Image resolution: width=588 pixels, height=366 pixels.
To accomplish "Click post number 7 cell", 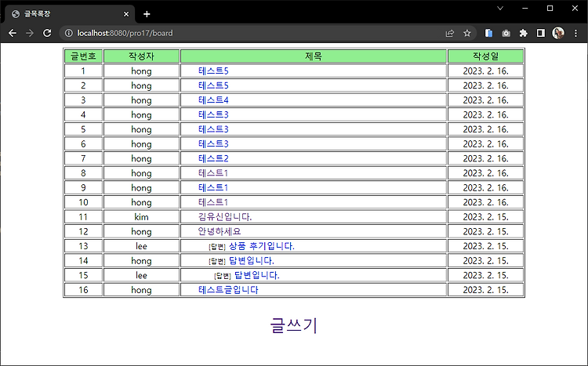I will (x=83, y=158).
